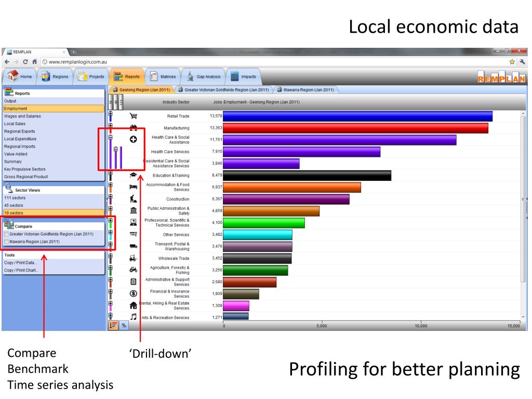Expand Accommodation & Food Services sector

(110, 185)
